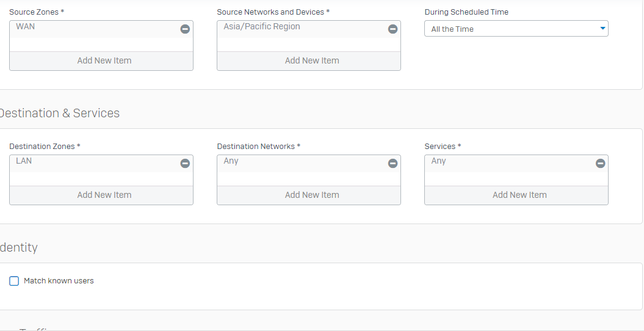The width and height of the screenshot is (644, 331).
Task: Remove Asia/Pacific Region from Source Networks
Action: (393, 29)
